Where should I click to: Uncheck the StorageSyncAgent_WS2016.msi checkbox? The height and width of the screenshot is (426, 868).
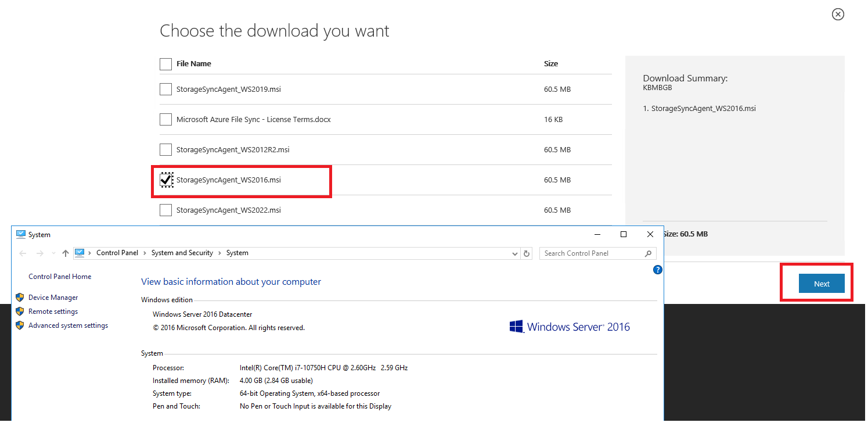click(166, 180)
